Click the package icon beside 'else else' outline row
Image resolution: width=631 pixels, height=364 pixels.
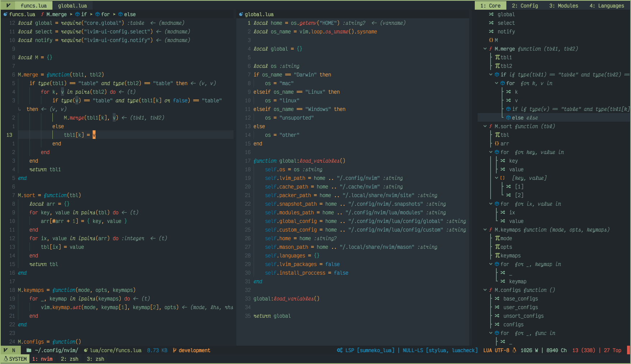point(508,118)
